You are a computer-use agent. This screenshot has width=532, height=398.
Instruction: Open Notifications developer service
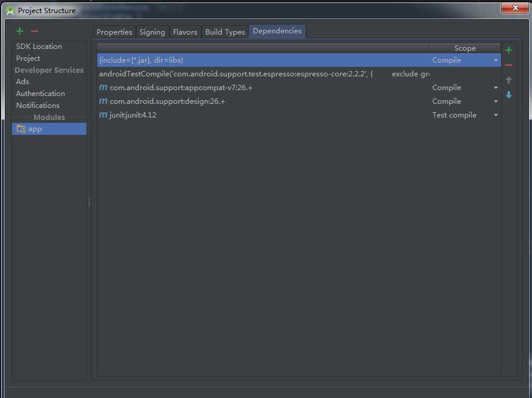point(38,105)
